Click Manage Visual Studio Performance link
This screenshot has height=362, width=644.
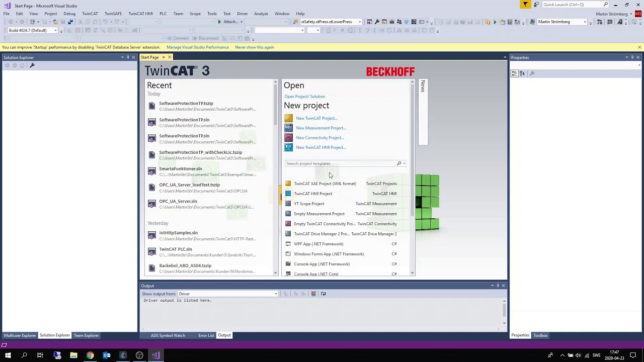198,47
